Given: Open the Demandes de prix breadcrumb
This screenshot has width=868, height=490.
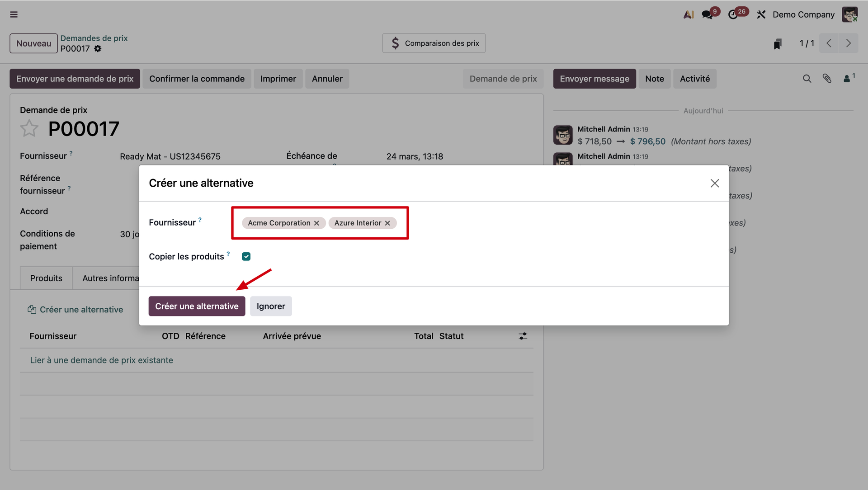Looking at the screenshot, I should pyautogui.click(x=94, y=38).
